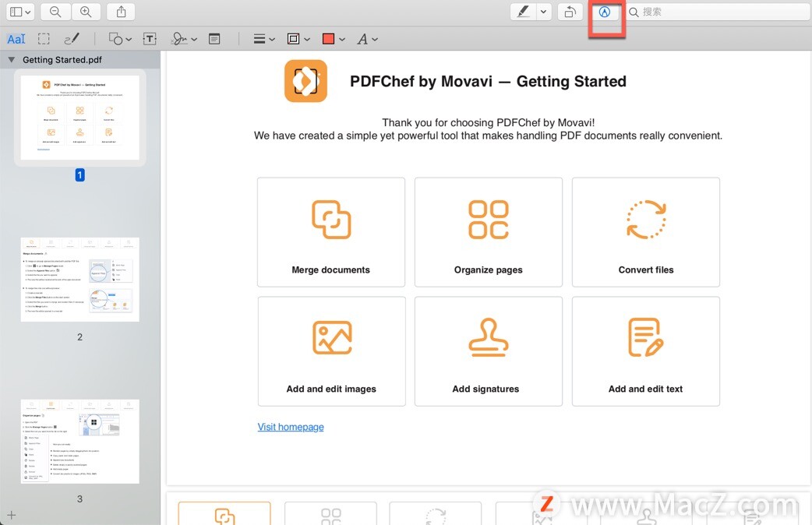This screenshot has width=812, height=525.
Task: Click the Add and edit text icon
Action: coord(646,337)
